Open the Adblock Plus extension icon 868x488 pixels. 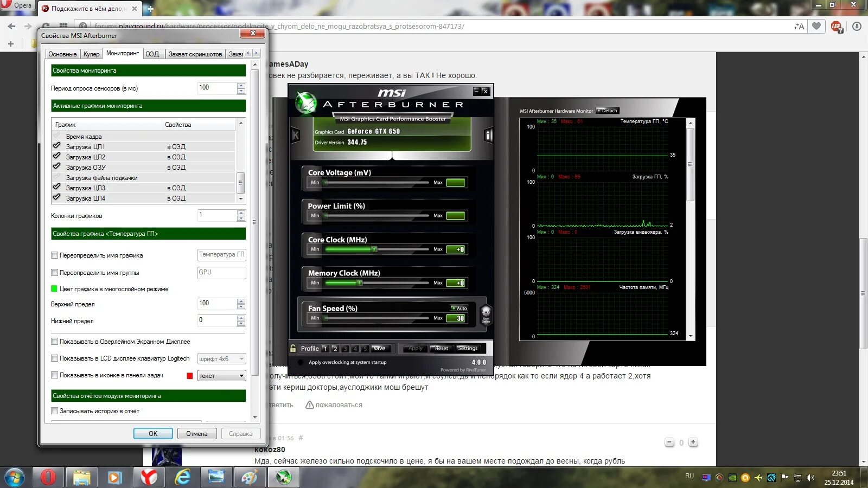(837, 27)
